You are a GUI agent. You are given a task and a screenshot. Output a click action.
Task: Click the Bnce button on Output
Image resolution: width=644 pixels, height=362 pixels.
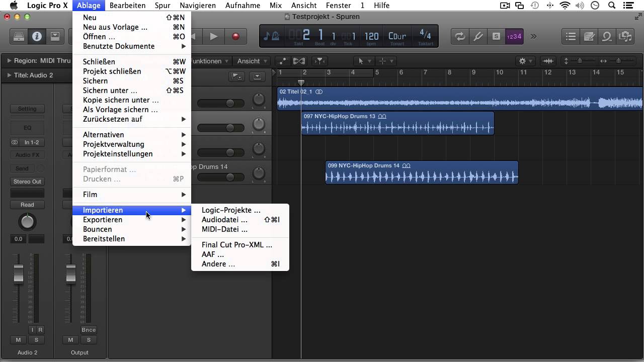point(89,330)
